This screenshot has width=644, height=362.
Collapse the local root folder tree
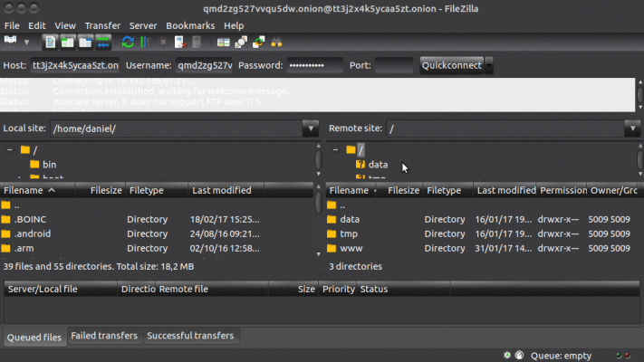point(9,149)
